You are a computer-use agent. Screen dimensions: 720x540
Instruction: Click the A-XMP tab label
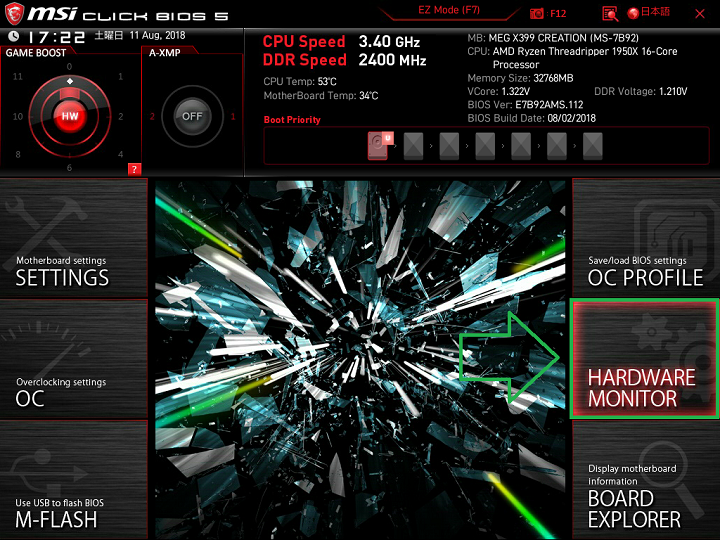click(164, 53)
